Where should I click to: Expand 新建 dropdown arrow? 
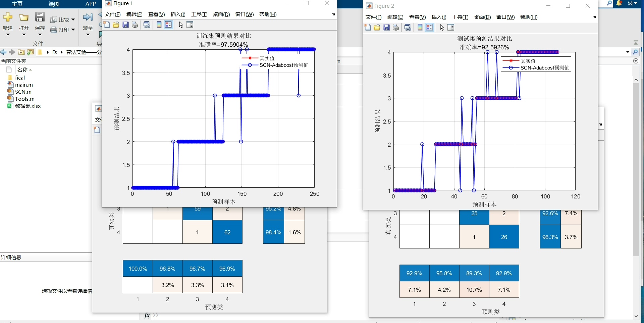point(8,35)
